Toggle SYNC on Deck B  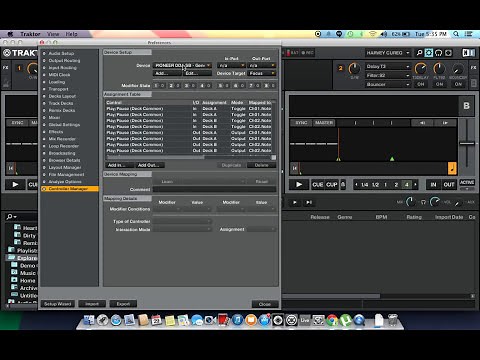click(301, 123)
